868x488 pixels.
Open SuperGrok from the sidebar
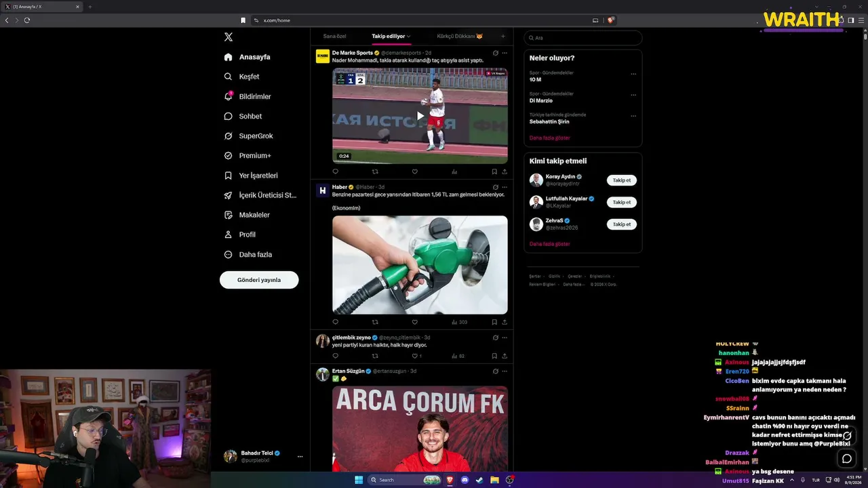pos(248,136)
